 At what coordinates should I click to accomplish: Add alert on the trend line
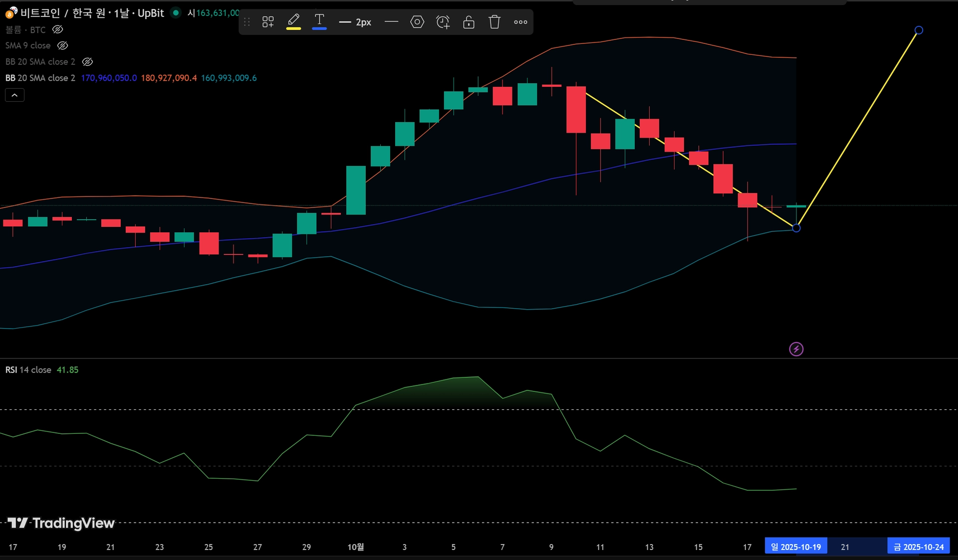(443, 22)
